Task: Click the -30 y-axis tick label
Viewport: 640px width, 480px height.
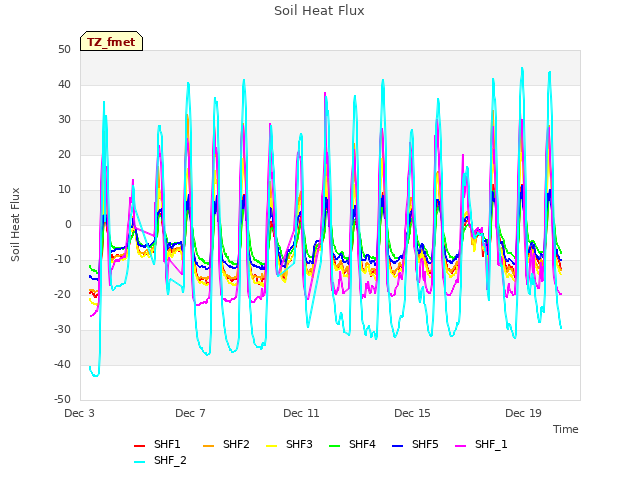Action: pos(63,329)
